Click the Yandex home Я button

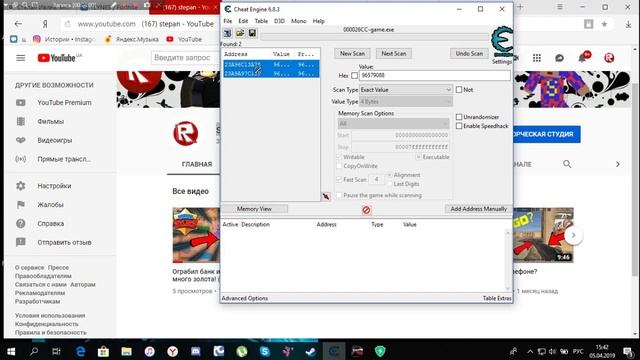(x=45, y=24)
